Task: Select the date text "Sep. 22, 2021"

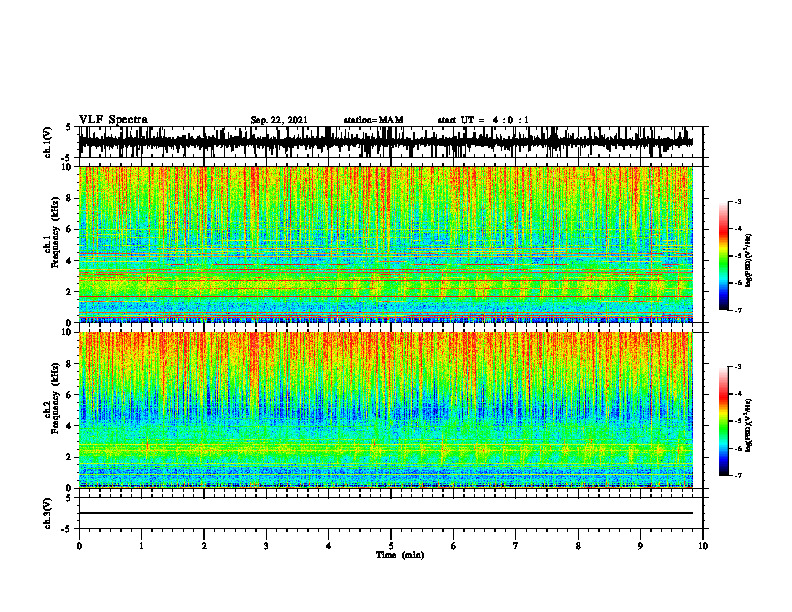Action: (279, 120)
